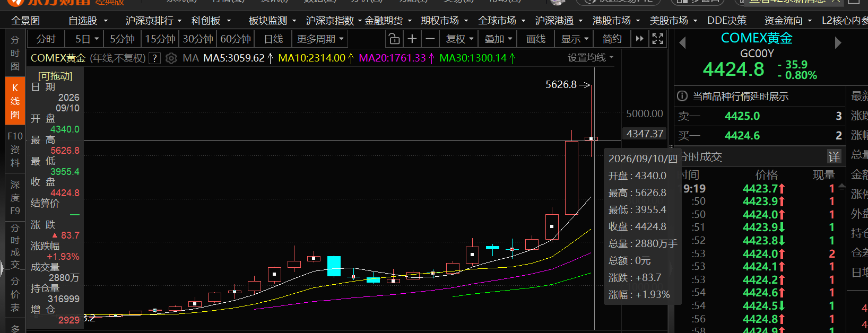Open the MA settings gear icon
This screenshot has height=333, width=868.
coord(171,58)
